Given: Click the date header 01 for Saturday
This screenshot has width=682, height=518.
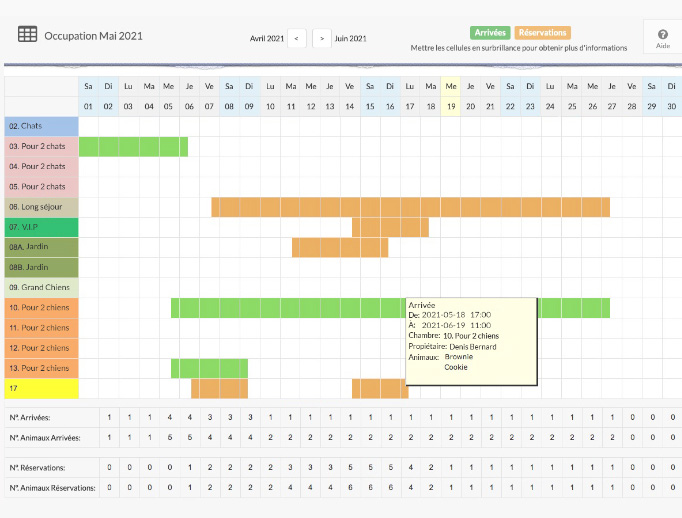Looking at the screenshot, I should click(88, 107).
